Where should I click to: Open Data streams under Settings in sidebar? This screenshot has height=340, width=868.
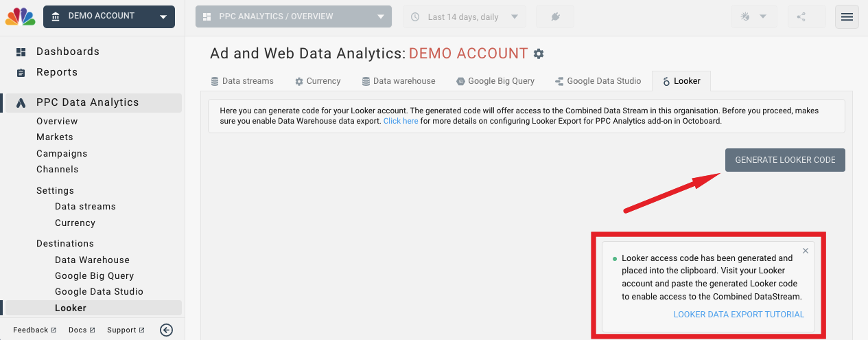pyautogui.click(x=85, y=206)
